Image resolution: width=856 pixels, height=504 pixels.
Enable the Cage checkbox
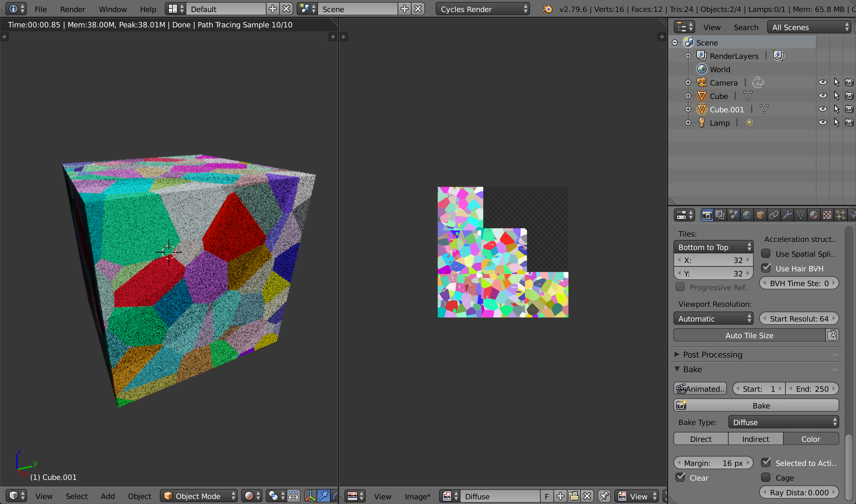(x=766, y=478)
